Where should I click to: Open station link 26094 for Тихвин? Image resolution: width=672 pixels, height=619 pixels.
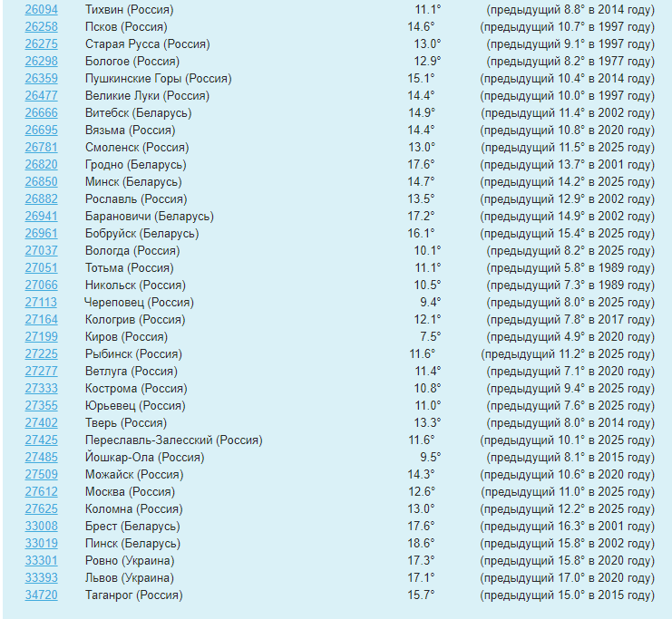click(41, 9)
